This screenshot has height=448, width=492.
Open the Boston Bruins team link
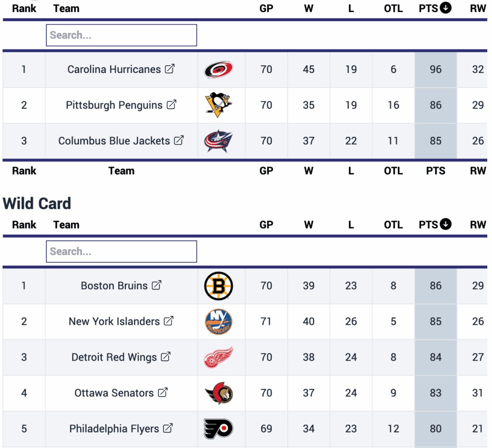pos(114,286)
